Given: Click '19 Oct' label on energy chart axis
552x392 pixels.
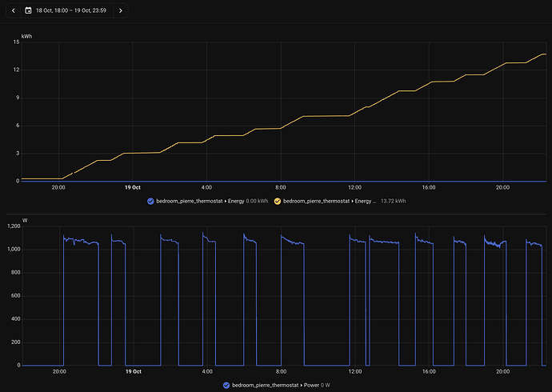Looking at the screenshot, I should point(133,187).
